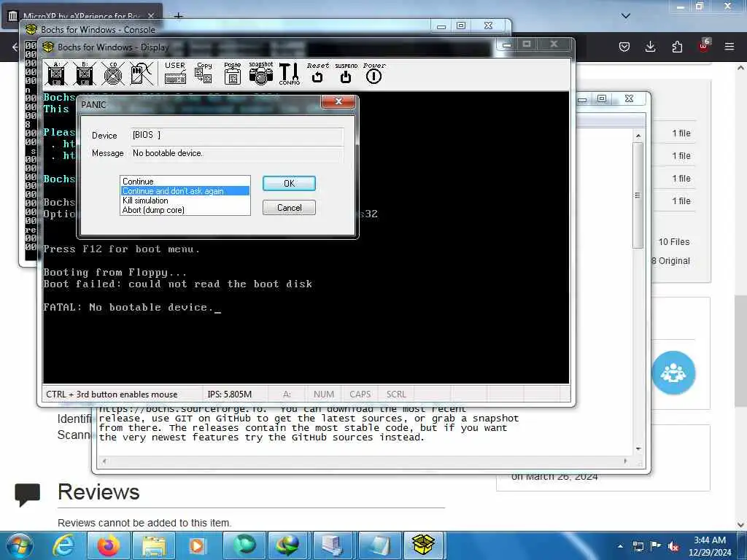Screen dimensions: 747x560
Task: Click the Device field showing [BIOS ]
Action: (237, 135)
